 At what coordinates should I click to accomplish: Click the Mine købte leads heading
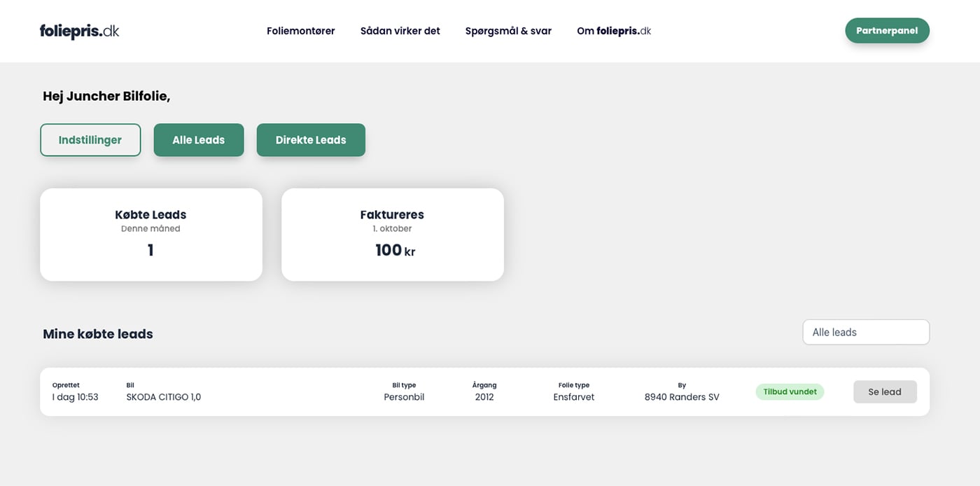point(98,334)
